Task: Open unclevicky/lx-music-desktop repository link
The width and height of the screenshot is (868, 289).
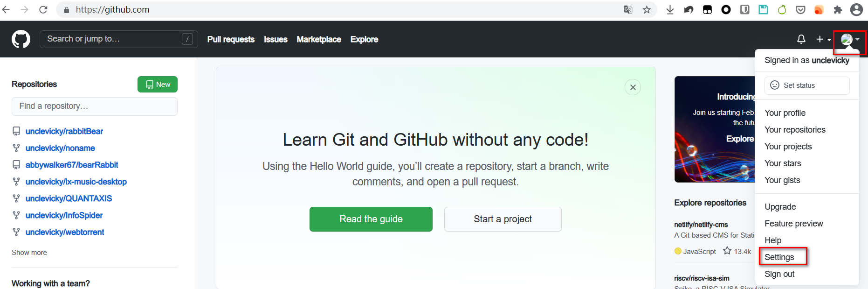Action: (x=76, y=182)
